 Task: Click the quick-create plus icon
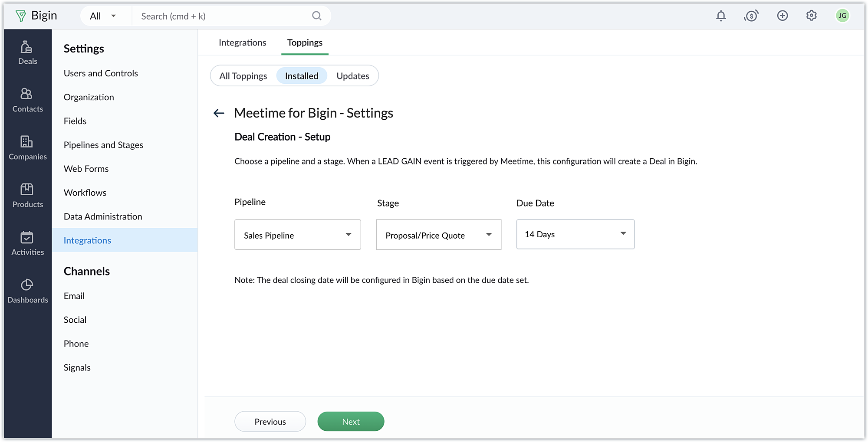pos(783,16)
